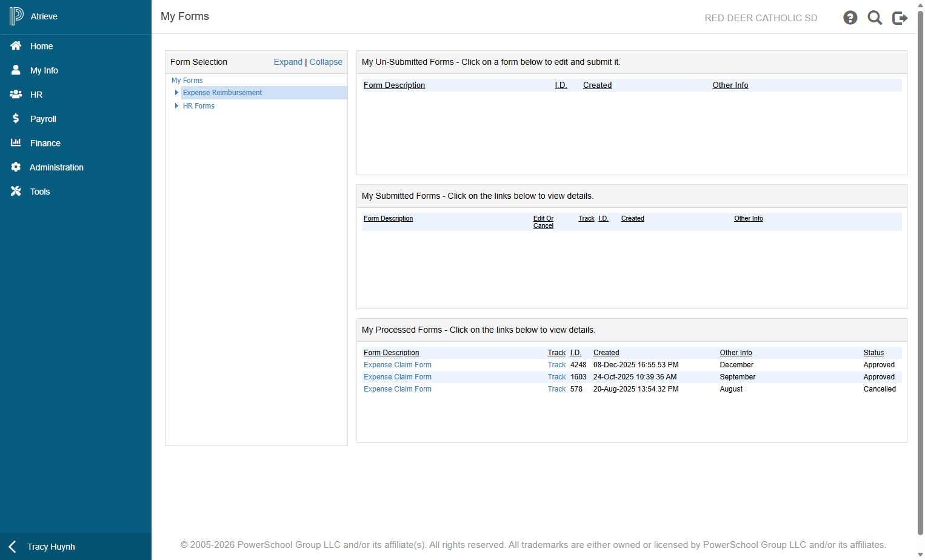
Task: Click the 24-Oct-2025 10:39.36 AM date
Action: [x=635, y=377]
